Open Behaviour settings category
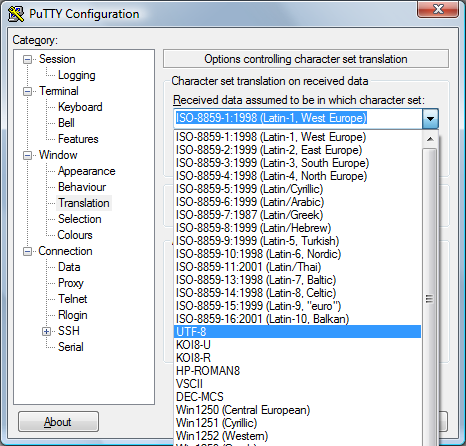Screen dimensions: 466x446 click(82, 187)
